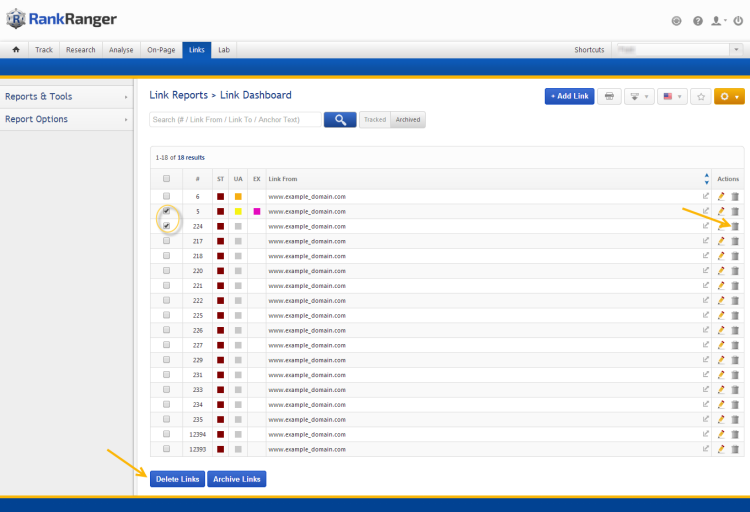Viewport: 750px width, 512px height.
Task: Toggle the select-all checkbox in table header
Action: 166,178
